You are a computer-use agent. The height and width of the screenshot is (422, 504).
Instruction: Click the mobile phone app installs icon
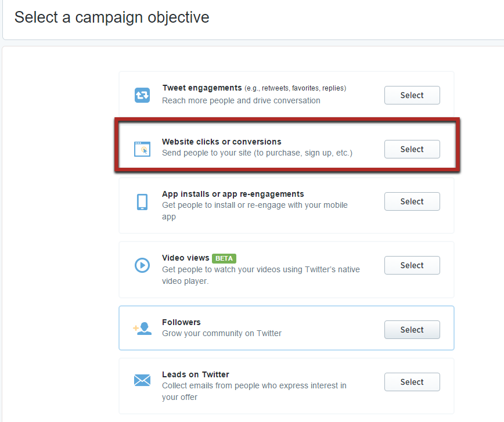[142, 202]
